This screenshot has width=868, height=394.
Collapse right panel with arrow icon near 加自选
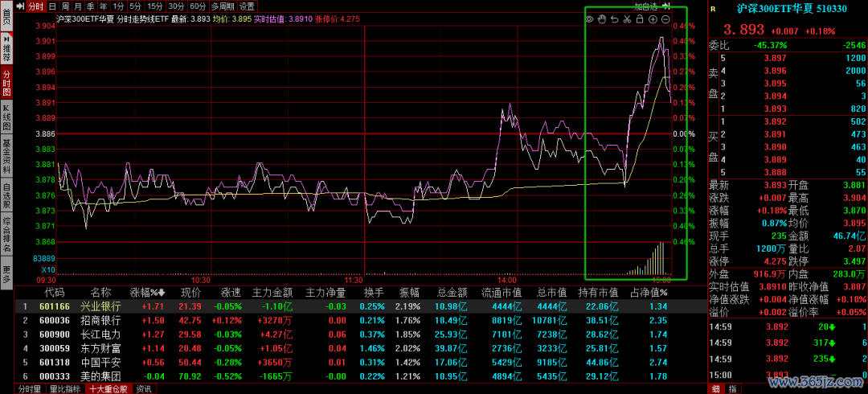click(x=666, y=6)
